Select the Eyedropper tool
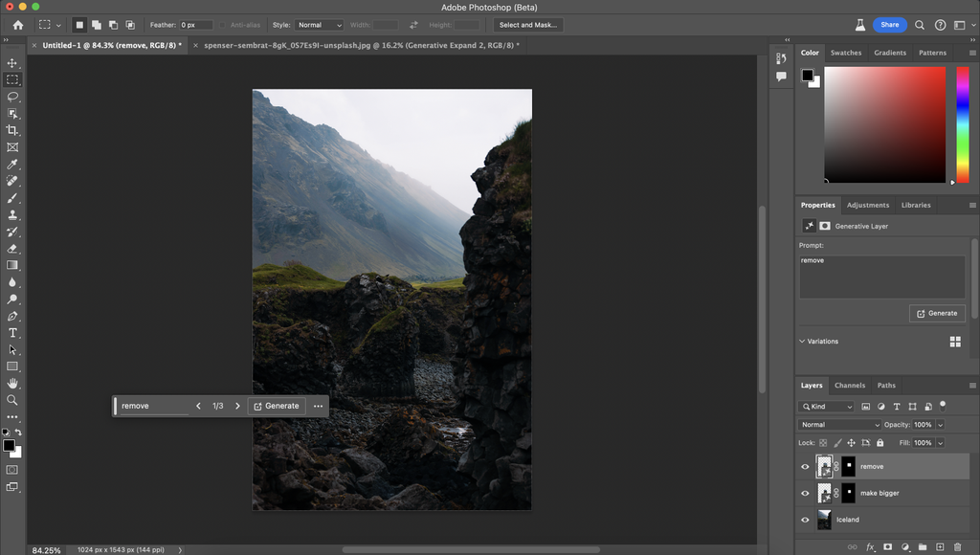 coord(12,164)
